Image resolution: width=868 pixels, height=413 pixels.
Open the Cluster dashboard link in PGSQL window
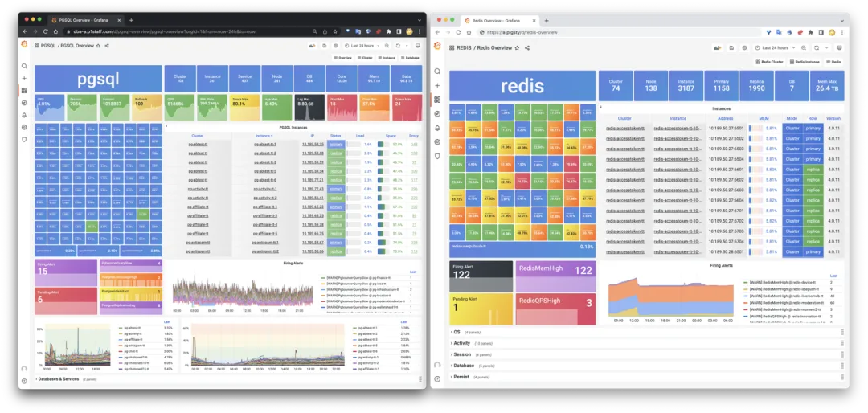pos(366,58)
